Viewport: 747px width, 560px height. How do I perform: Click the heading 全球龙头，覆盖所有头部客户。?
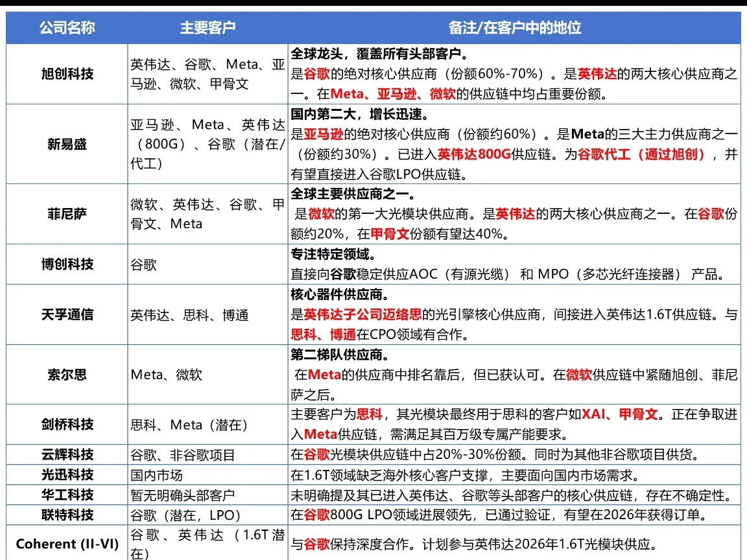[x=380, y=53]
